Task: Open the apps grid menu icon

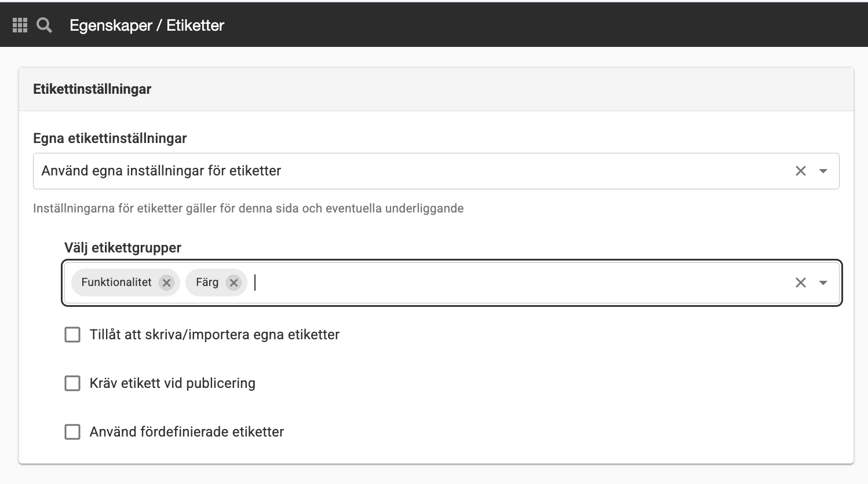Action: tap(20, 25)
